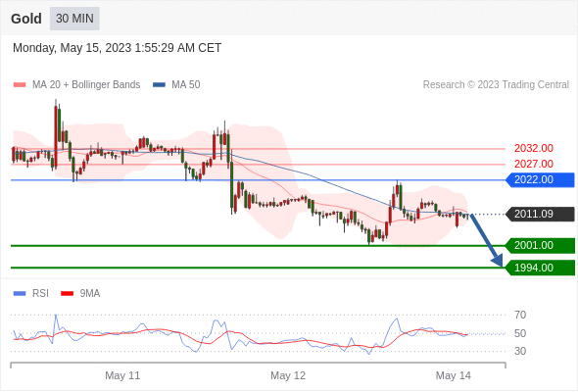Click the blue 2022.00 pivot price tag
The image size is (578, 392).
pos(540,180)
